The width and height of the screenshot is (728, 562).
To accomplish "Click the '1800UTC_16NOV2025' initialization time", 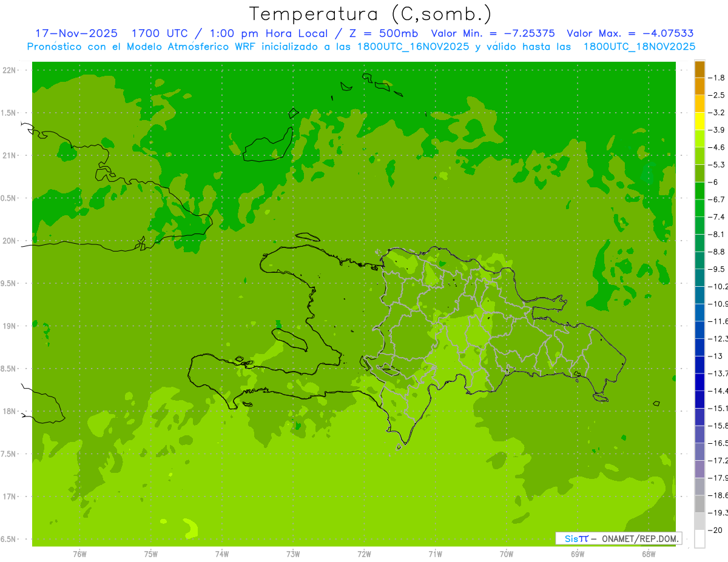I will point(410,47).
